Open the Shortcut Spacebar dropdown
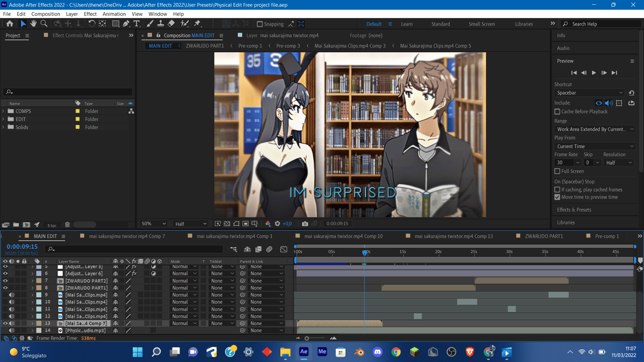 click(590, 93)
